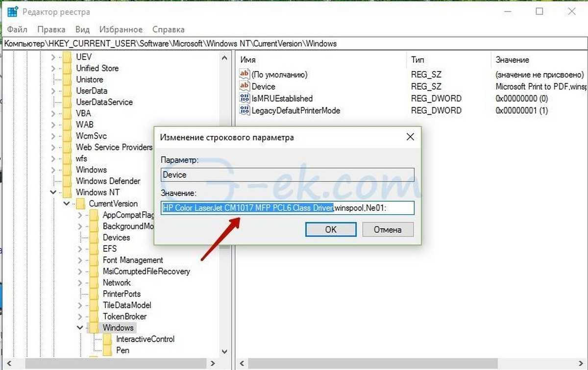The height and width of the screenshot is (370, 588).
Task: Click the Registry Editor app icon in title bar
Action: click(12, 11)
